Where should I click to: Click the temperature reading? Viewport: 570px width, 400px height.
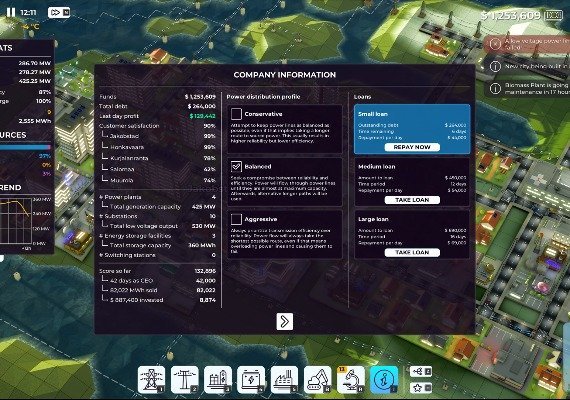31,27
